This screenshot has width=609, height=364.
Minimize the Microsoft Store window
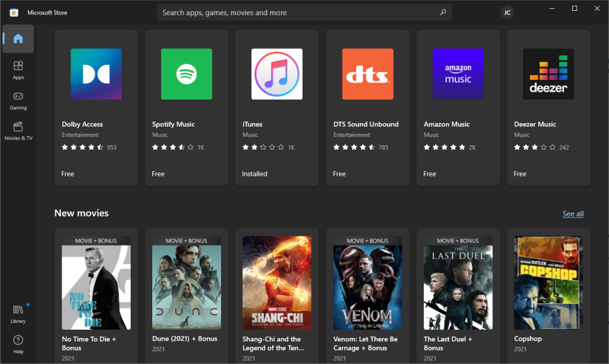pyautogui.click(x=552, y=8)
